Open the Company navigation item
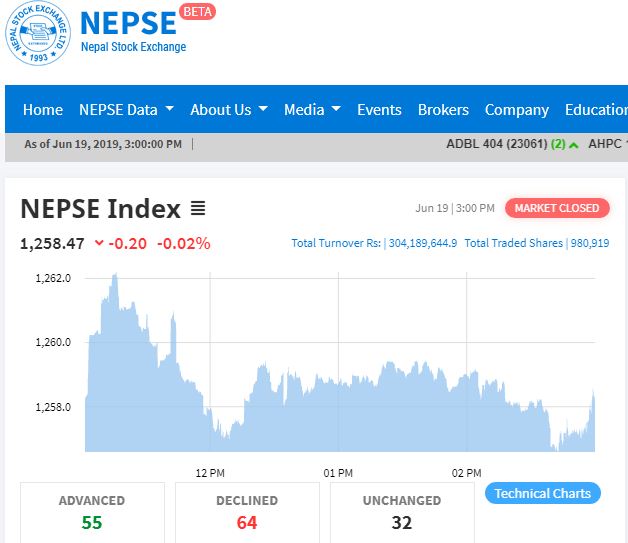The image size is (628, 543). [x=516, y=110]
